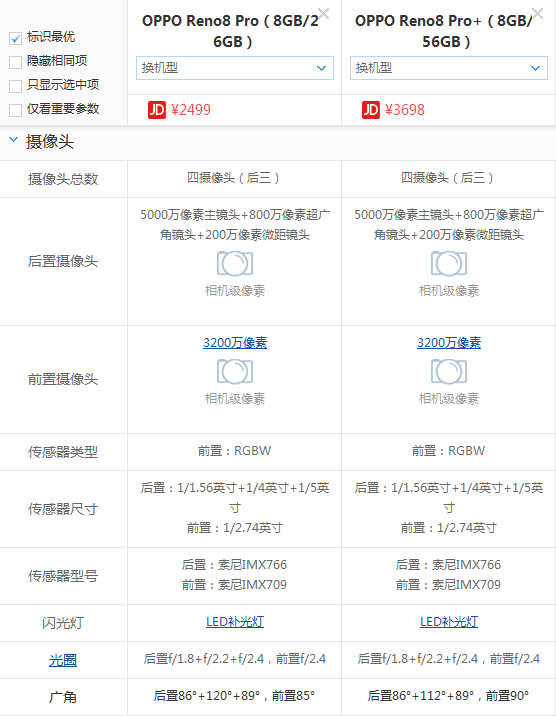
Task: Click 相机级像素 under Reno8 Pro+ front camera
Action: pyautogui.click(x=449, y=399)
